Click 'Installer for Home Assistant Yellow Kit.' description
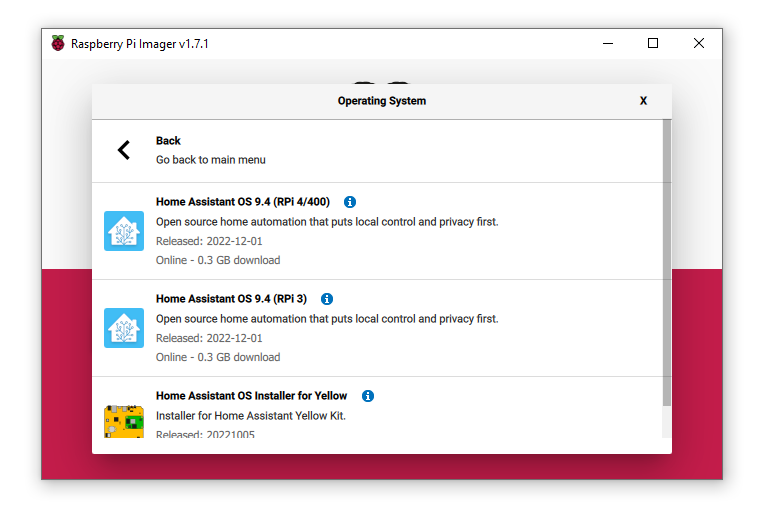Viewport: 761px width, 508px height. (x=251, y=416)
